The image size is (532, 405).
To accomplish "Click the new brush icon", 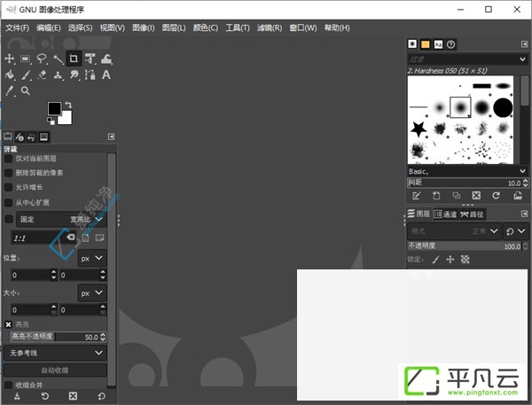I will (x=436, y=196).
